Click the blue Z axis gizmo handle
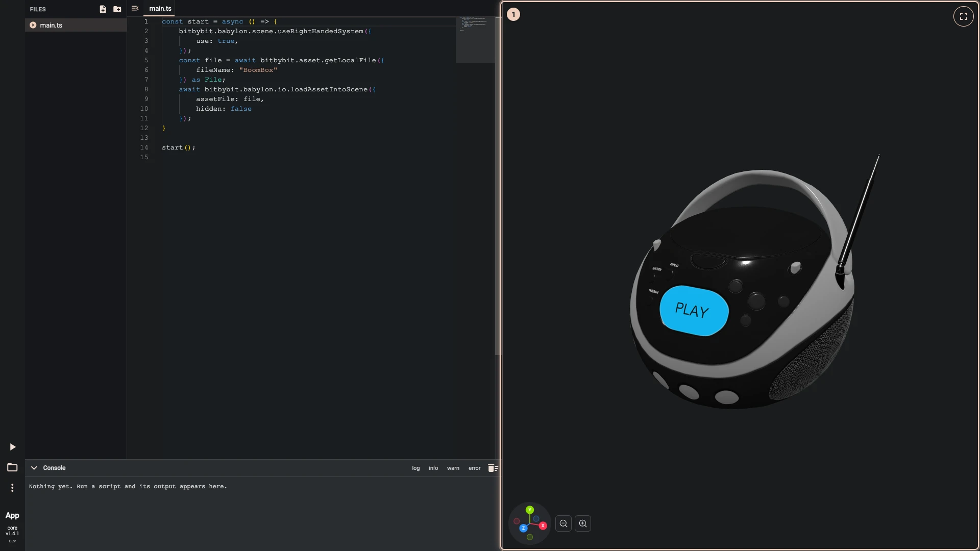This screenshot has height=551, width=980. point(523,528)
